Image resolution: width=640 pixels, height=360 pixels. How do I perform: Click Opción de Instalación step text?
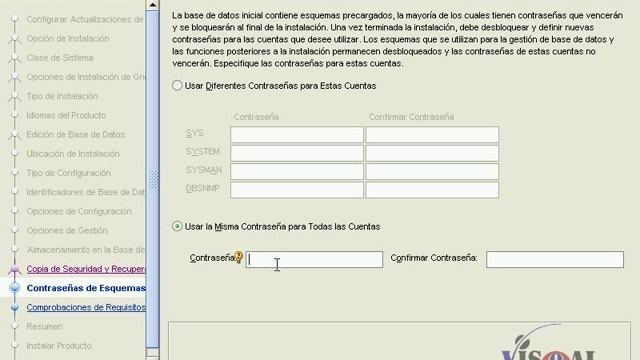click(68, 38)
